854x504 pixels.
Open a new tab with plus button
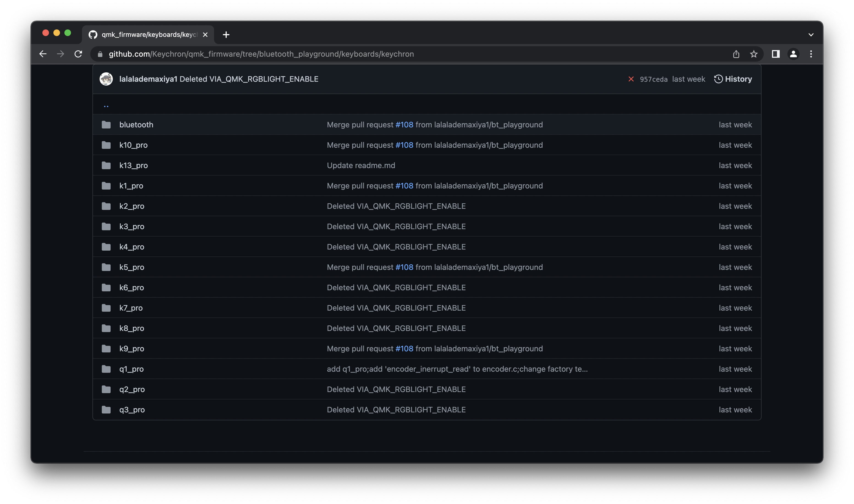(x=226, y=35)
